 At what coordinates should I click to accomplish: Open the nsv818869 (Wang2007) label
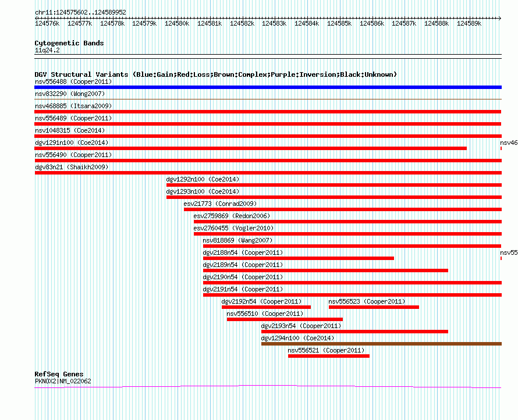(237, 240)
